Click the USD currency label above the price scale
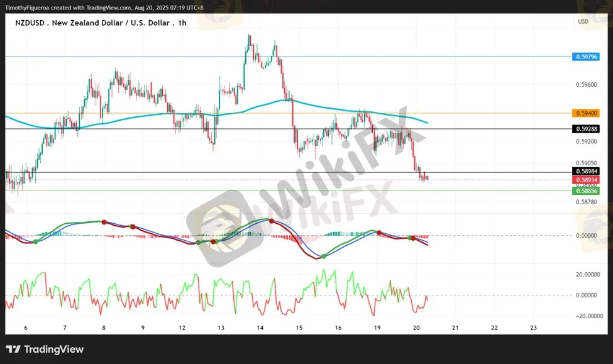The height and width of the screenshot is (364, 613). [583, 21]
